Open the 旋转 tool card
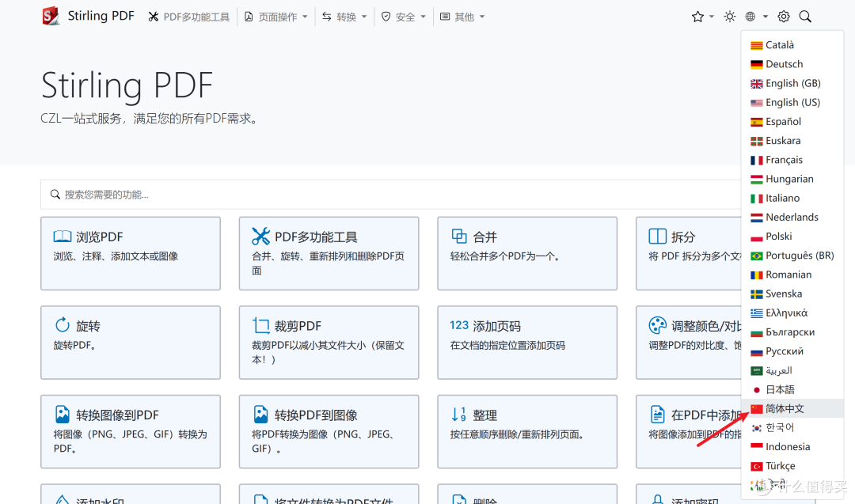The image size is (855, 504). click(x=131, y=342)
